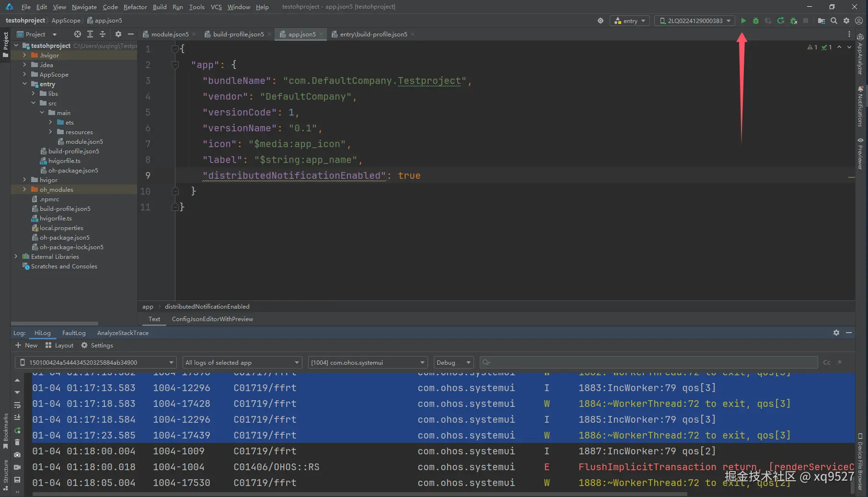Take a device screenshot with the camera icon
This screenshot has width=868, height=497.
click(17, 454)
